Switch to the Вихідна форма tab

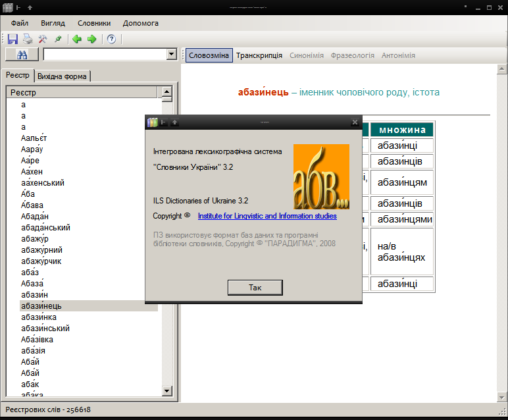pyautogui.click(x=63, y=76)
